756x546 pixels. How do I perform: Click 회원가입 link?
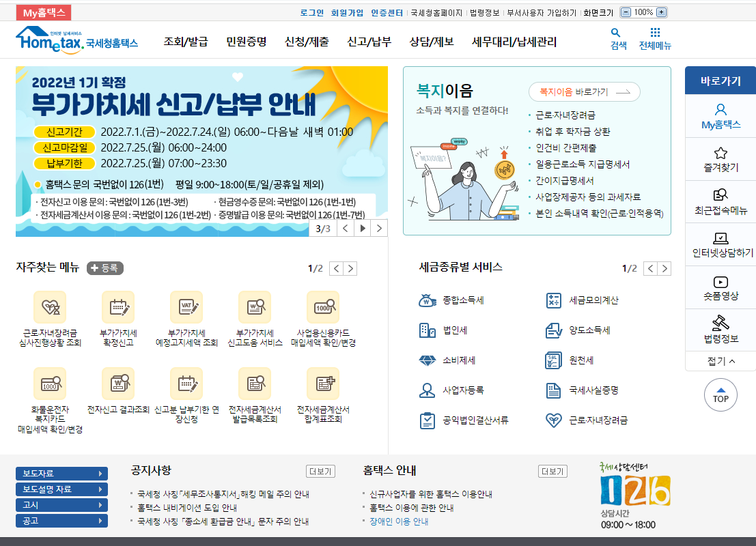pos(347,13)
